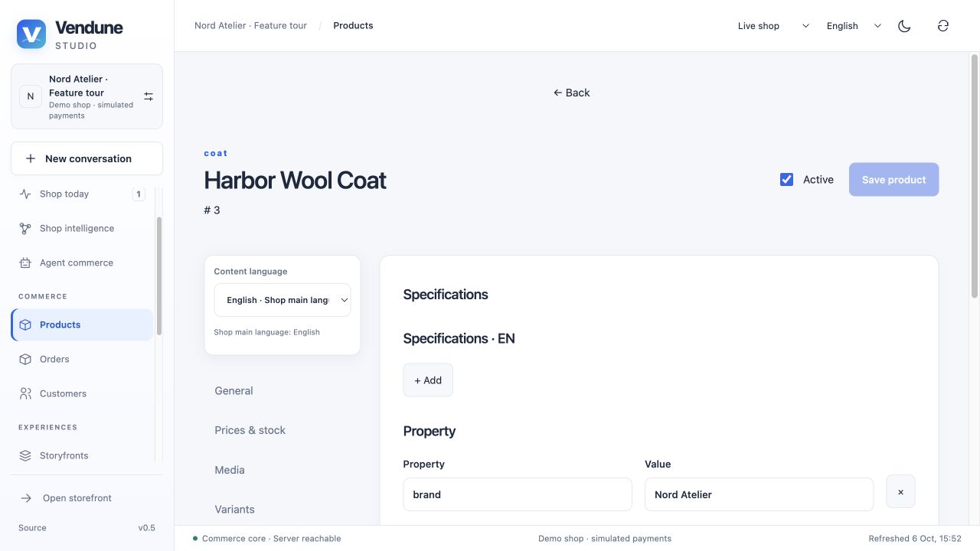Click the Customers people icon
This screenshot has height=551, width=980.
point(25,393)
